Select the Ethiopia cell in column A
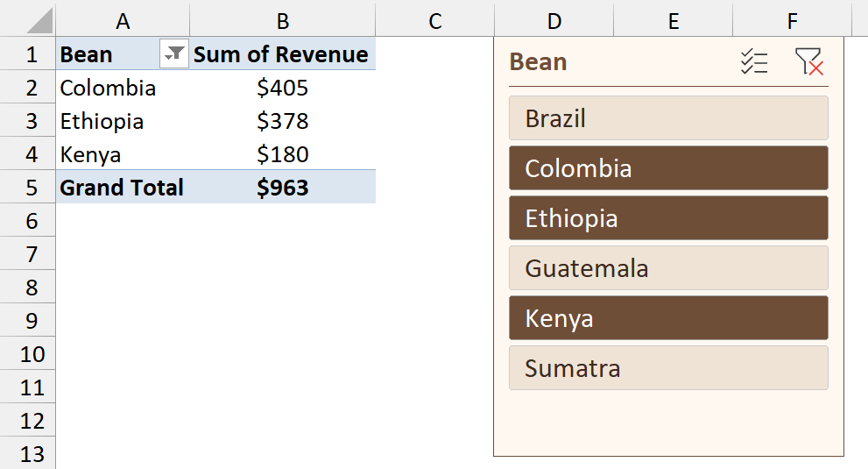The width and height of the screenshot is (868, 469). point(123,120)
